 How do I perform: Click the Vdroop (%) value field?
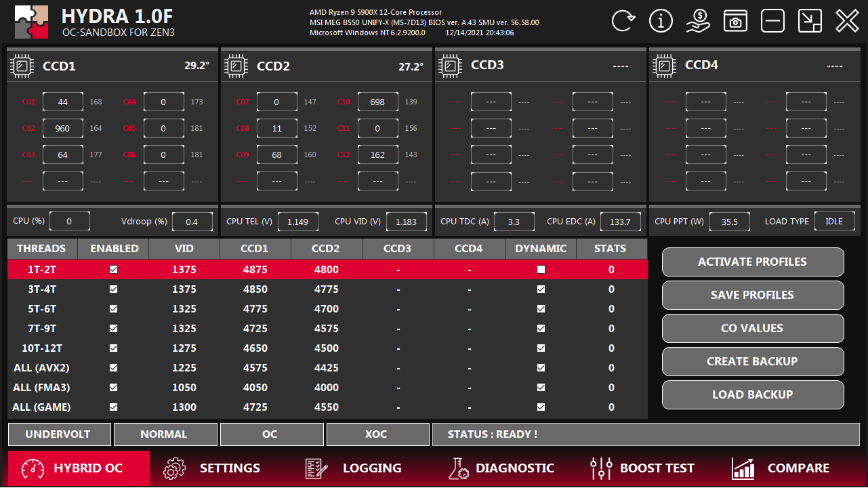click(x=192, y=222)
